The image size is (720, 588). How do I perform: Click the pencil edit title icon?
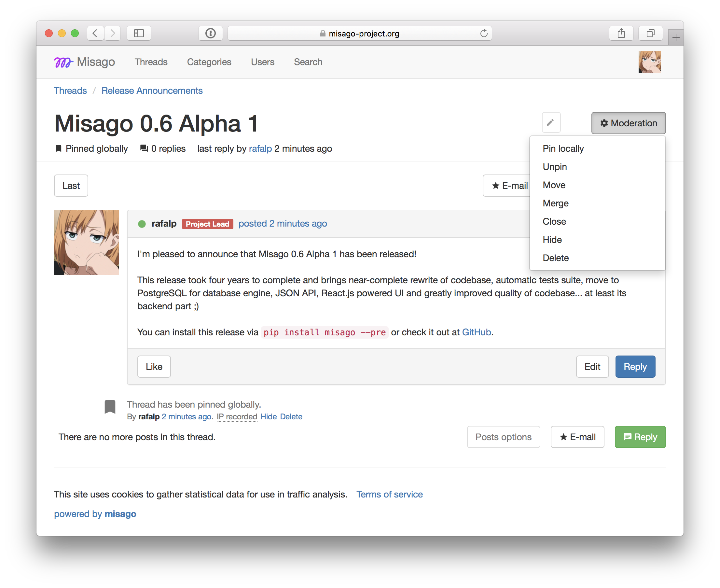(x=551, y=123)
